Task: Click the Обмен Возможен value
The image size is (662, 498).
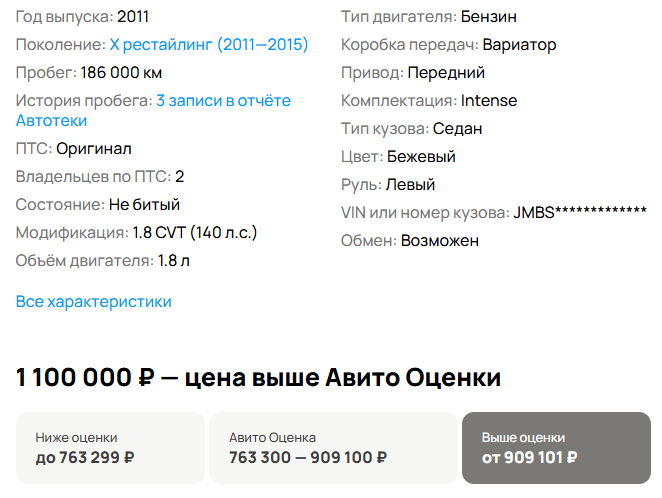Action: click(x=440, y=241)
